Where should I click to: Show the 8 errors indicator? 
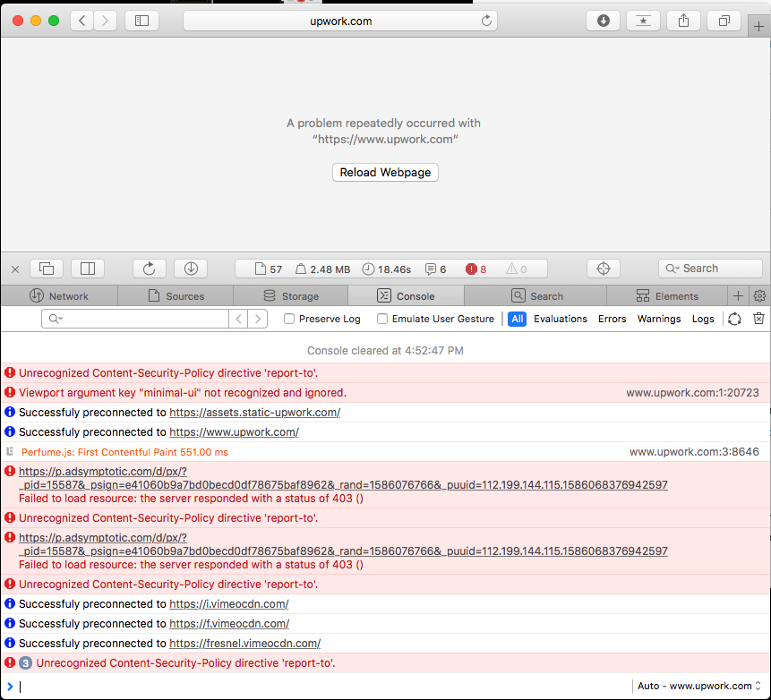[475, 269]
